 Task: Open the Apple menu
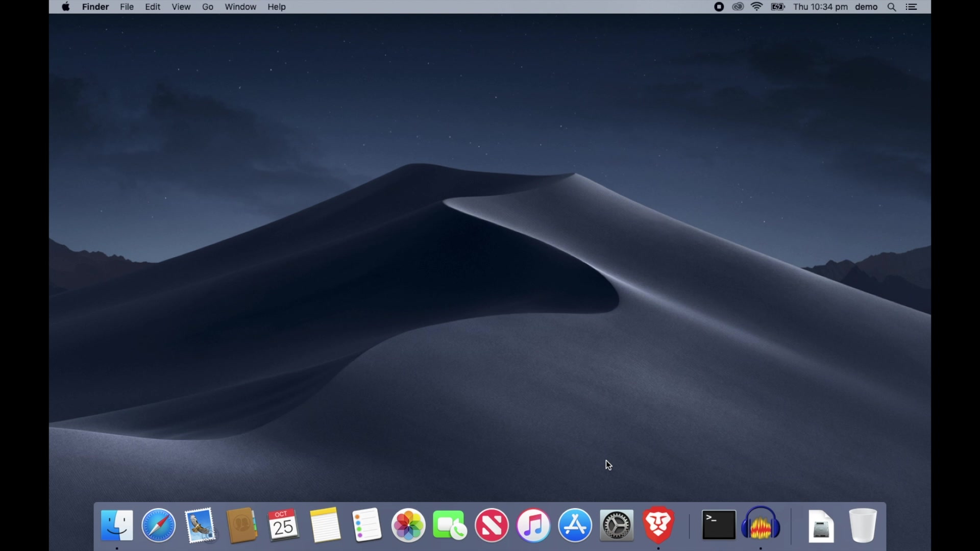point(66,7)
